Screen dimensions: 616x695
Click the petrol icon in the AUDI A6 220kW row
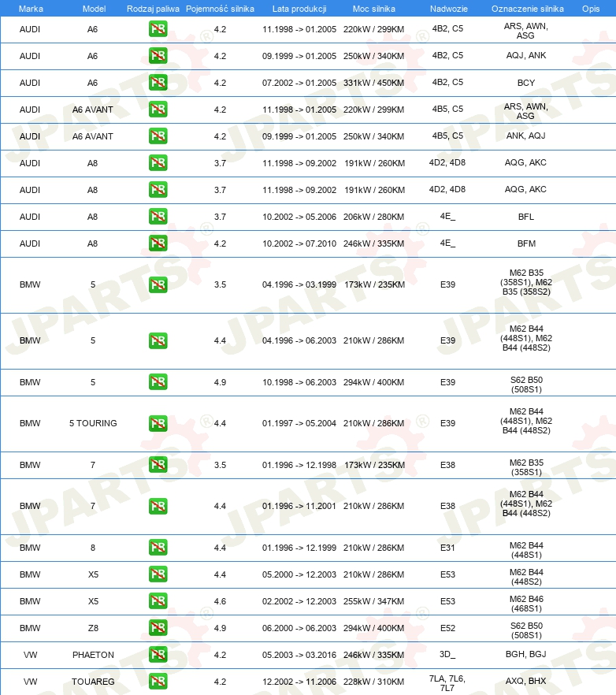point(158,29)
